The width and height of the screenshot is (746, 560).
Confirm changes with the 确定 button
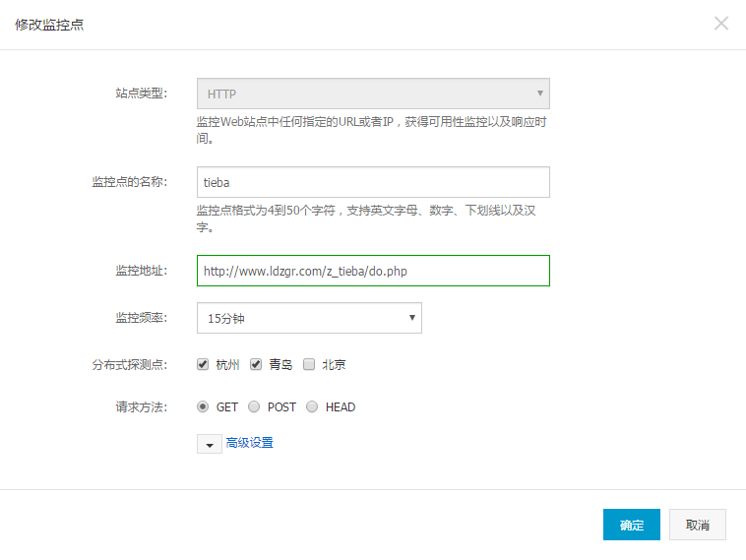coord(631,525)
